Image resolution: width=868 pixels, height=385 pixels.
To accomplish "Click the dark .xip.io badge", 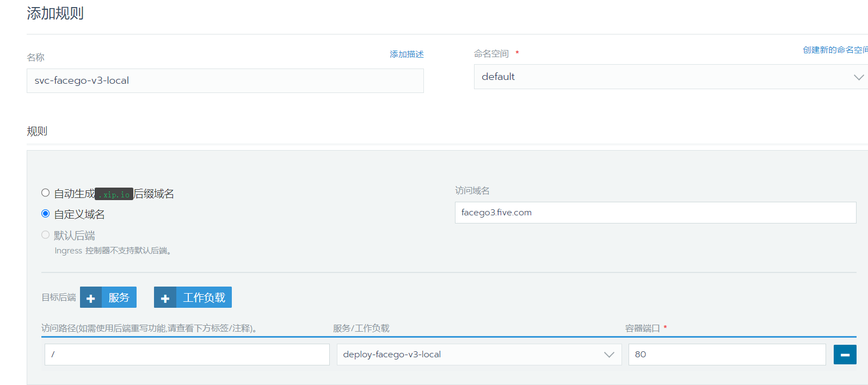I will point(114,194).
